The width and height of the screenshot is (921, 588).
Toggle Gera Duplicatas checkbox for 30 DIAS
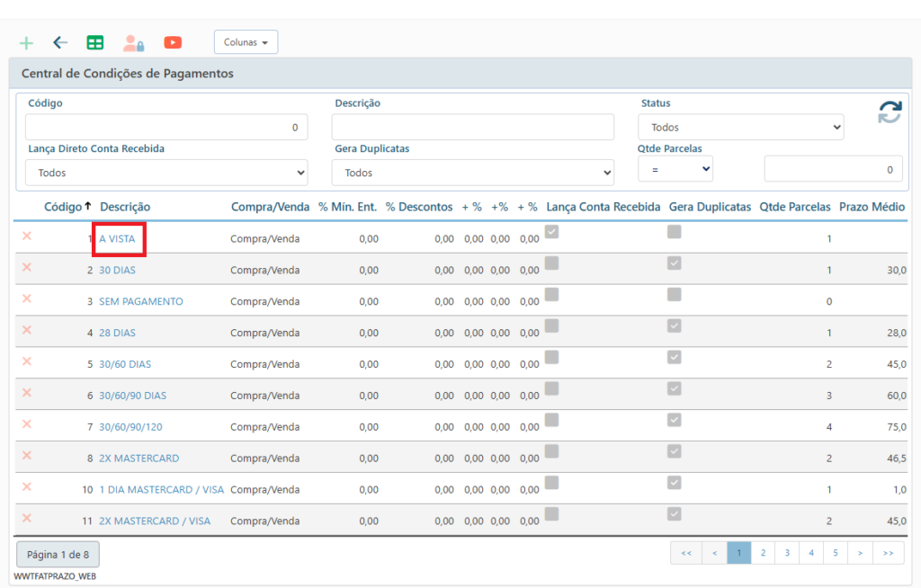point(675,263)
